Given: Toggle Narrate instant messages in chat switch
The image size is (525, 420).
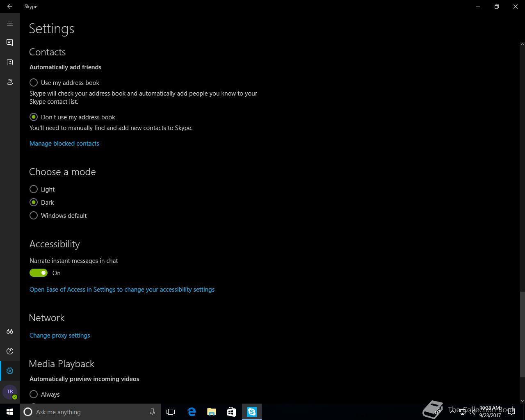Looking at the screenshot, I should (x=39, y=273).
